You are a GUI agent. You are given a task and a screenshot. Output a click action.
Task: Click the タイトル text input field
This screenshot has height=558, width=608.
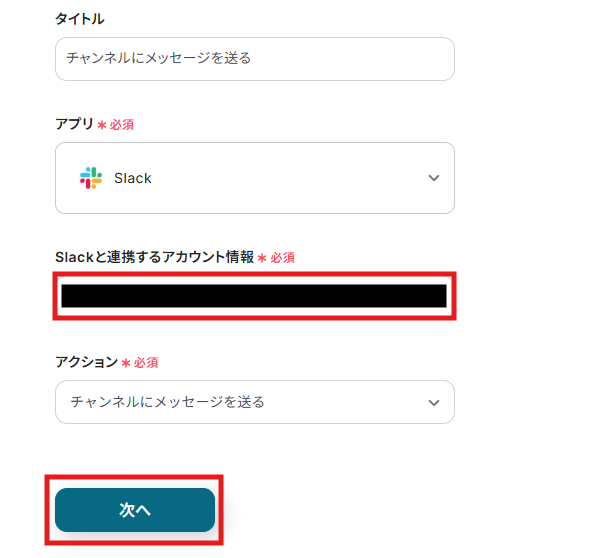[x=254, y=59]
